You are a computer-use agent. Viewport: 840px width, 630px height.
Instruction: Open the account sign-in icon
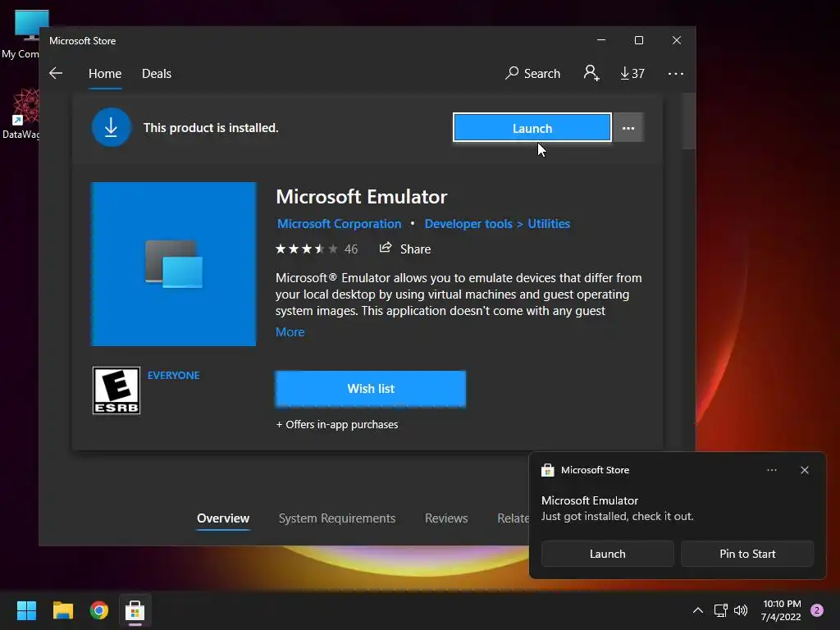(591, 73)
